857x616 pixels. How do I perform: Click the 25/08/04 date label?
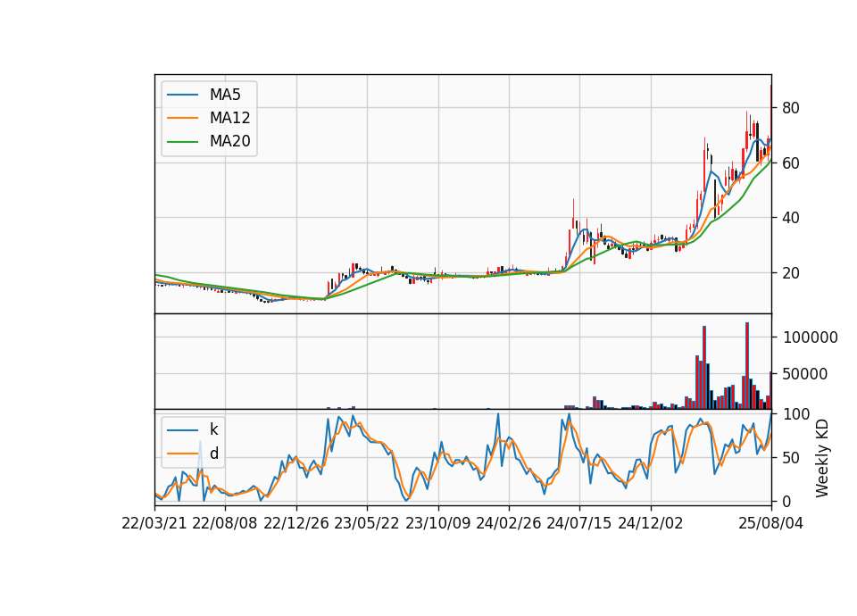[771, 523]
